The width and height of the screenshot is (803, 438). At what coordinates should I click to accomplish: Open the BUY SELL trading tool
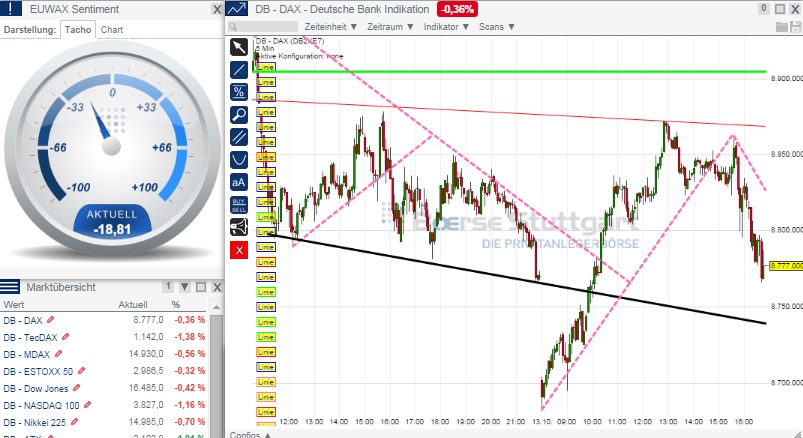[x=239, y=205]
